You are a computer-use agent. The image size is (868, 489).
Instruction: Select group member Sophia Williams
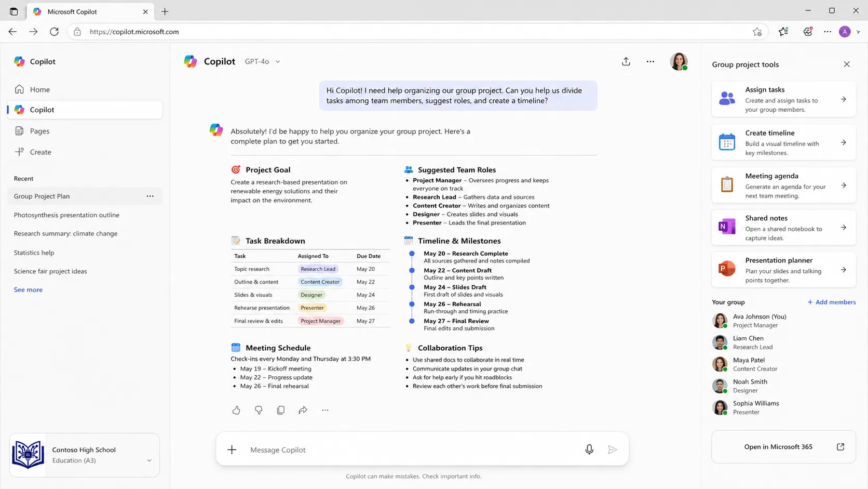point(783,407)
